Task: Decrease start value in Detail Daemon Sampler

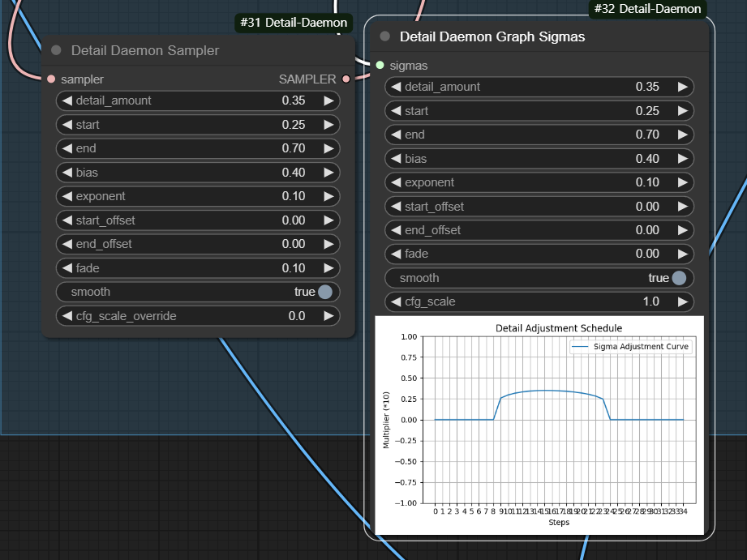Action: point(67,125)
